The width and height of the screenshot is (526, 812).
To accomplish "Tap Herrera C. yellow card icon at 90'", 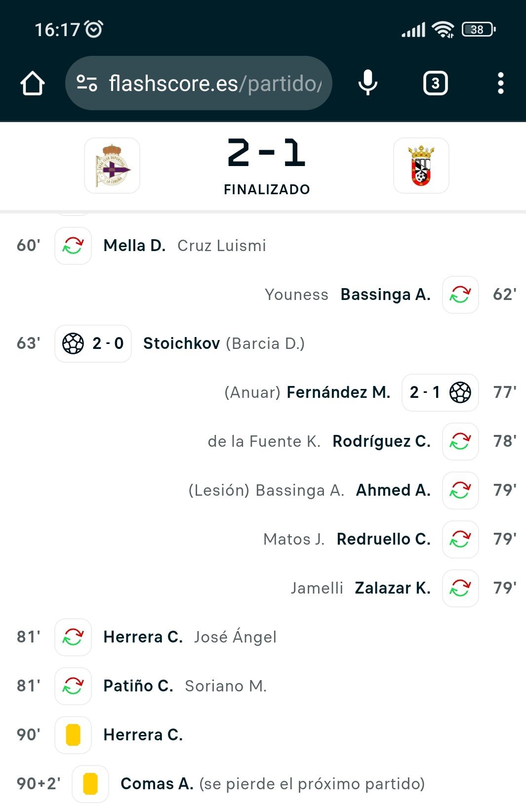I will click(73, 735).
